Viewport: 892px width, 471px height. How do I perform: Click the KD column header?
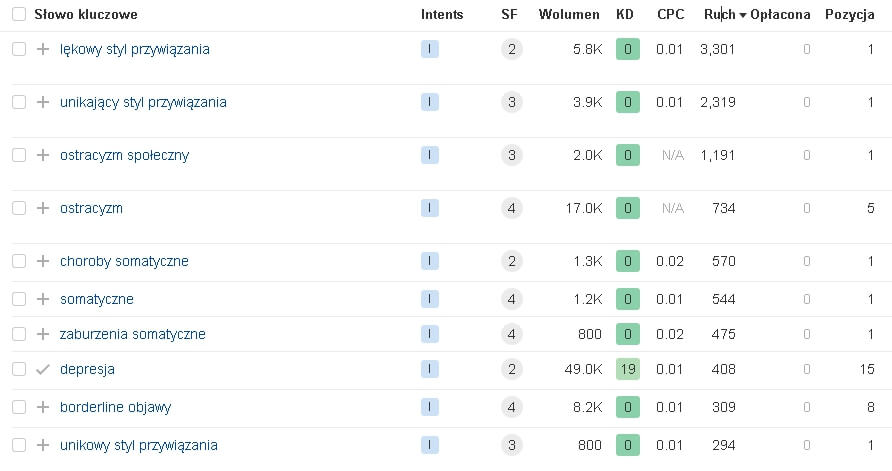point(625,15)
